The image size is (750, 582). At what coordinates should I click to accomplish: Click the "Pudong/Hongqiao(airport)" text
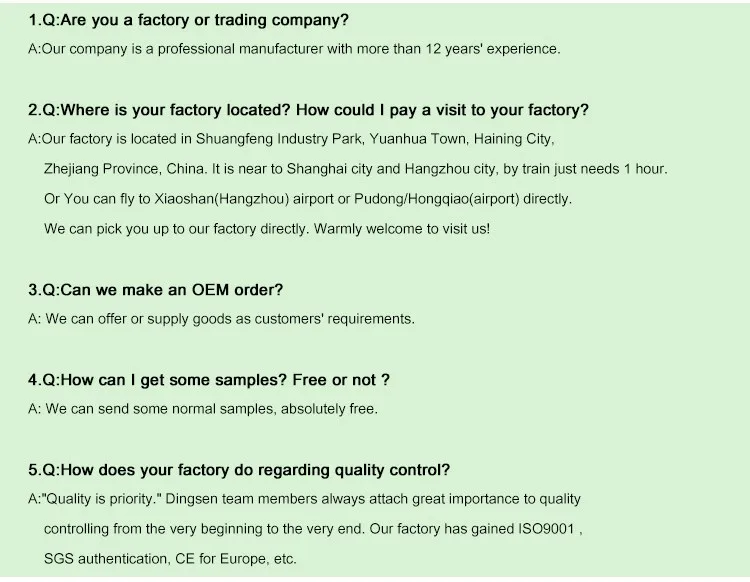(436, 199)
